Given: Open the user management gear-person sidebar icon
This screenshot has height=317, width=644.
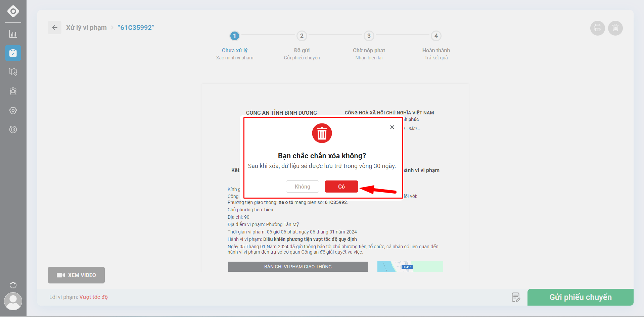Looking at the screenshot, I should pyautogui.click(x=13, y=91).
